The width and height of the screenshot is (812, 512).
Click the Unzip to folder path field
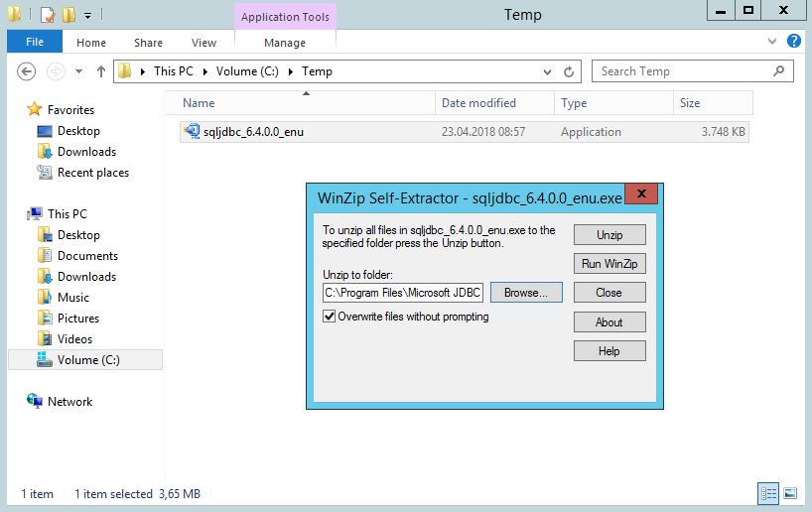[x=402, y=293]
